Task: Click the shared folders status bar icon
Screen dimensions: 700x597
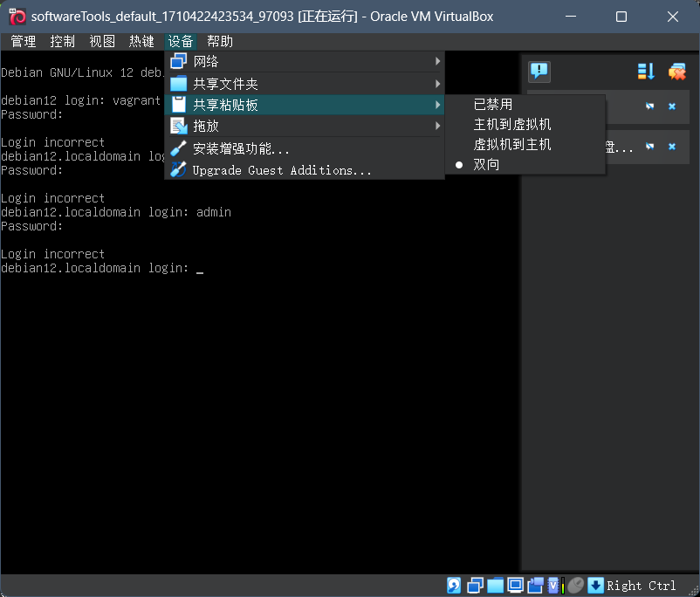Action: 496,585
